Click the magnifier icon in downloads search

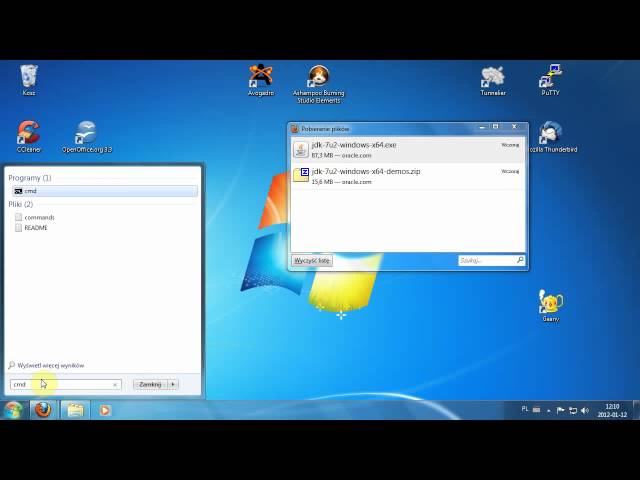(520, 260)
